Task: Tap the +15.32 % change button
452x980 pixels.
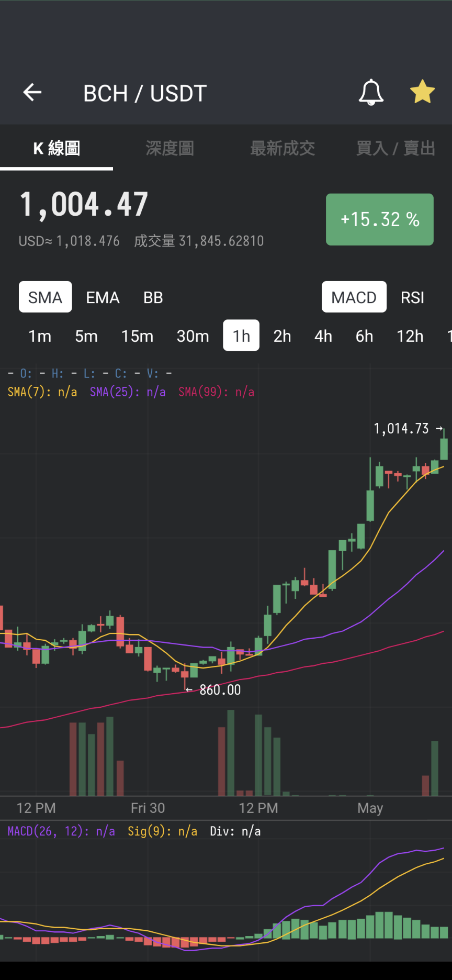Action: (x=380, y=219)
